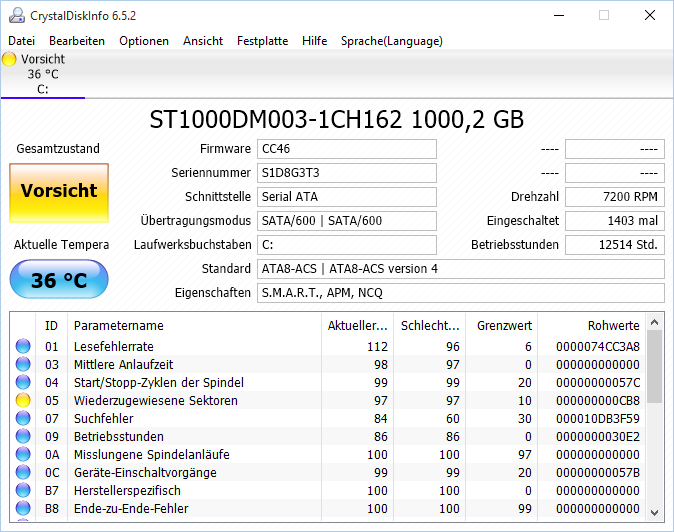Open the Sprache(Language) menu
674x532 pixels.
point(392,41)
